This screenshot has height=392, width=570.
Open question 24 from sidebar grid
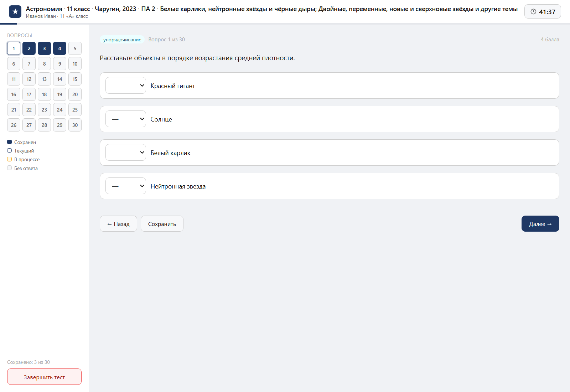(59, 110)
